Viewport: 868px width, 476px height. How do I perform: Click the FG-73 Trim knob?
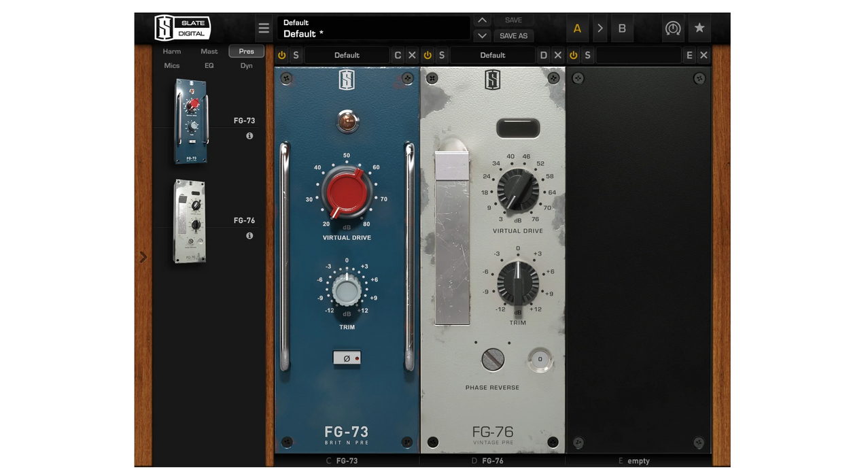click(347, 291)
